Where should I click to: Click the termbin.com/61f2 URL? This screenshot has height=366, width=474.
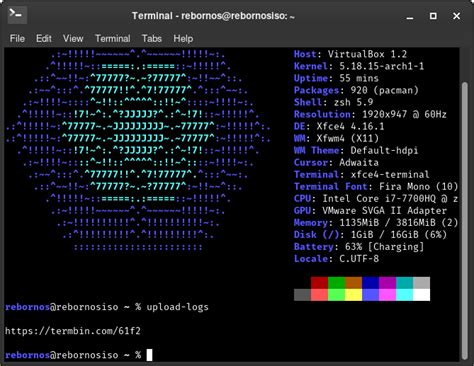(x=73, y=331)
